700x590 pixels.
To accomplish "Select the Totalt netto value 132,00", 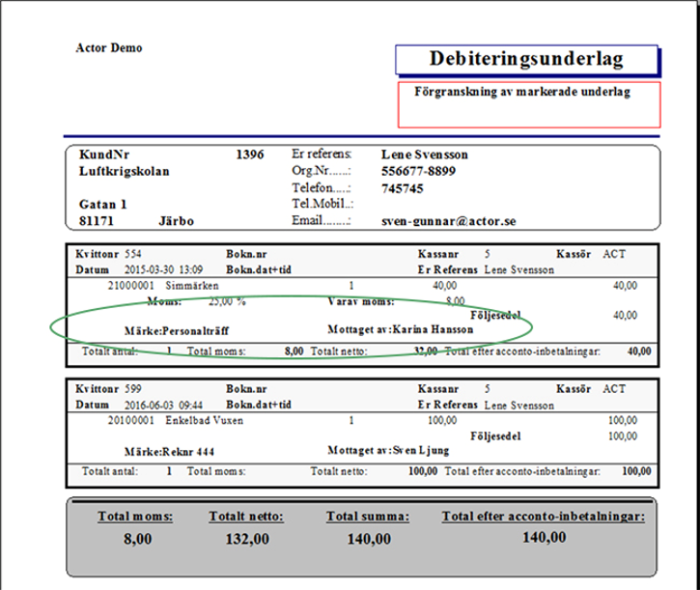I will 247,539.
